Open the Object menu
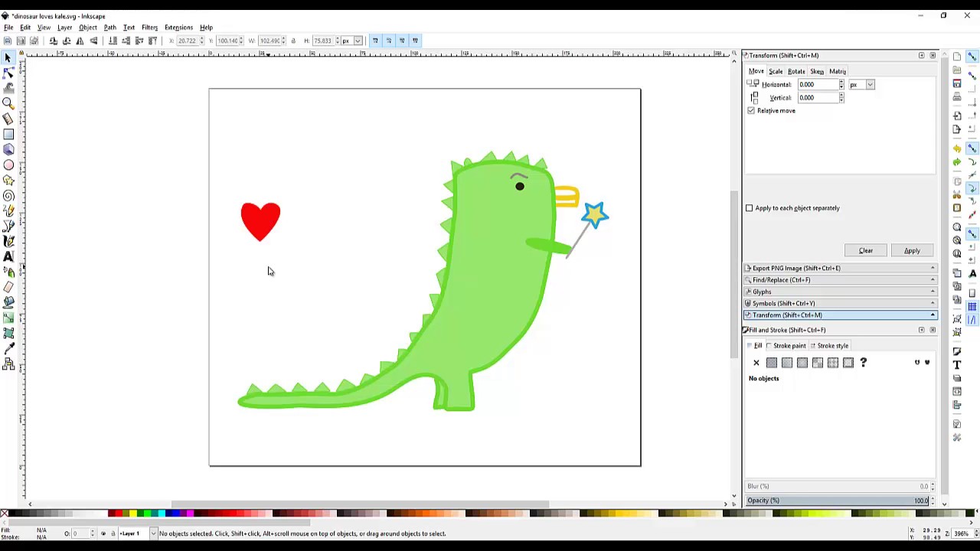 pos(88,28)
